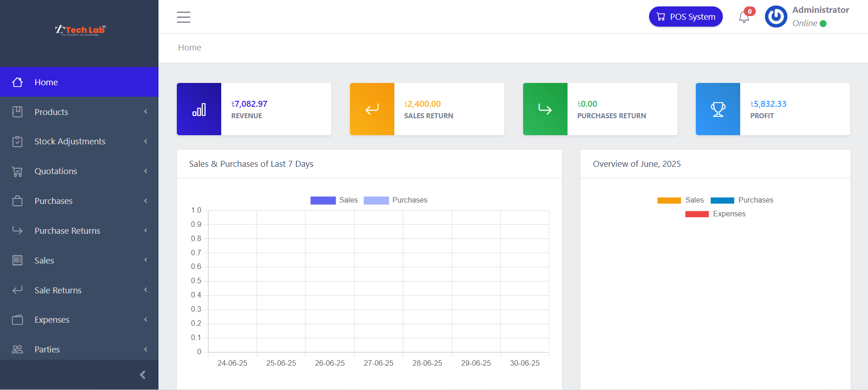Click the Tech Lab logo
This screenshot has height=390, width=868.
coord(80,30)
